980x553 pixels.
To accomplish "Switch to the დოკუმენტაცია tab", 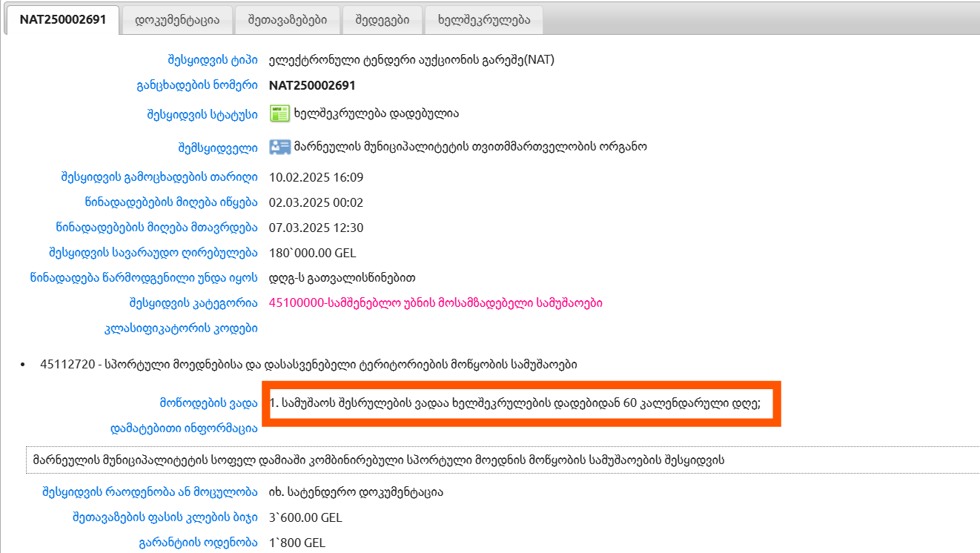I will click(x=177, y=20).
